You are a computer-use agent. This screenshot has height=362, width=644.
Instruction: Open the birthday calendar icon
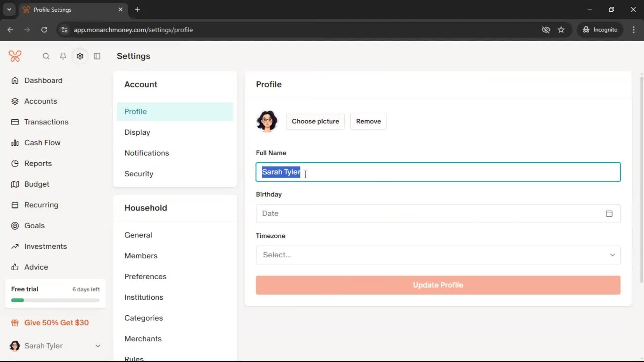tap(609, 214)
